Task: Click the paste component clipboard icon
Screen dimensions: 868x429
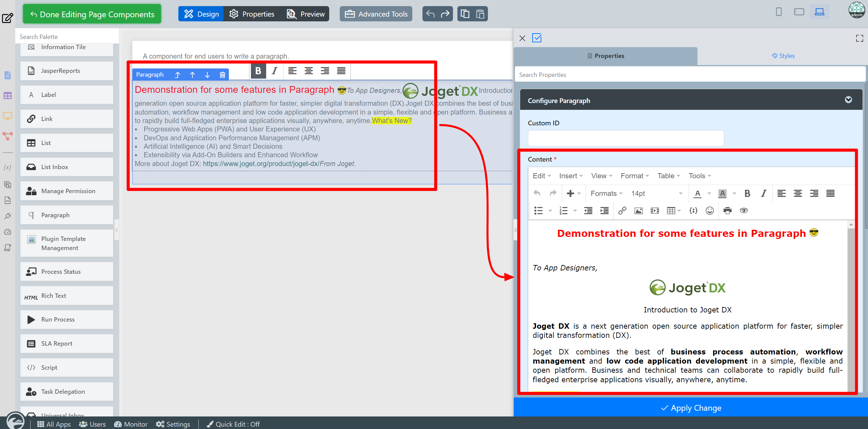Action: click(480, 14)
